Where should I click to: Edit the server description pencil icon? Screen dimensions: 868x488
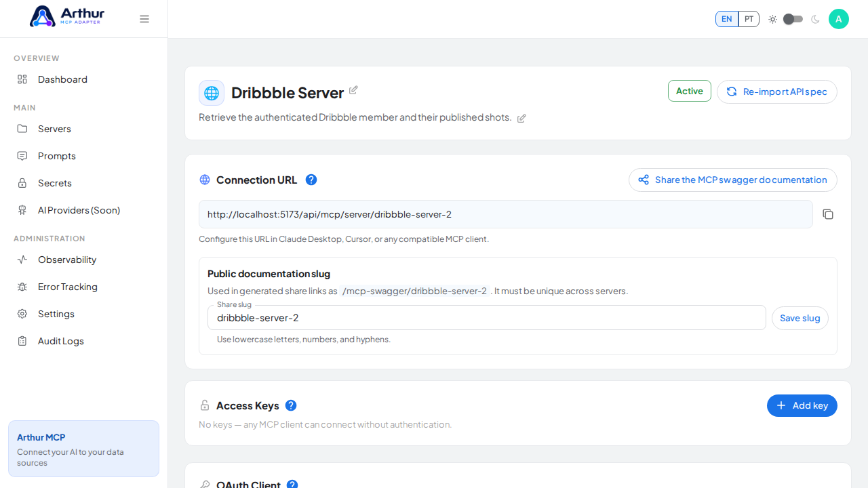(521, 119)
